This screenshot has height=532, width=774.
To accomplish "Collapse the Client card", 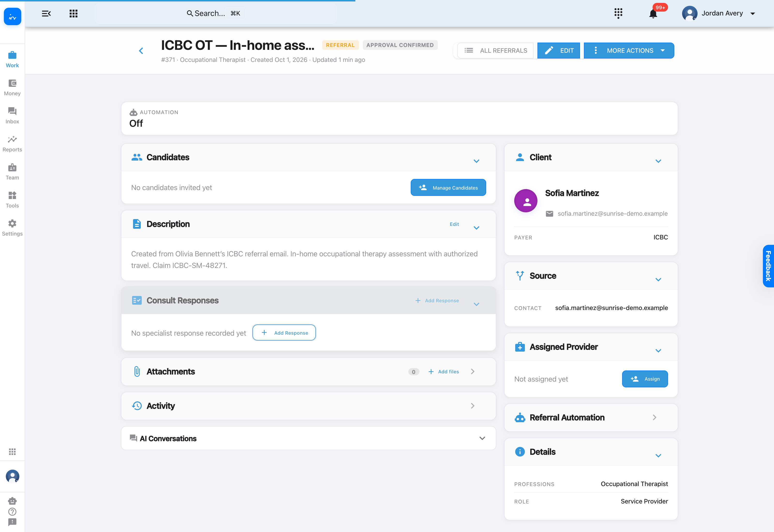I will pyautogui.click(x=658, y=161).
